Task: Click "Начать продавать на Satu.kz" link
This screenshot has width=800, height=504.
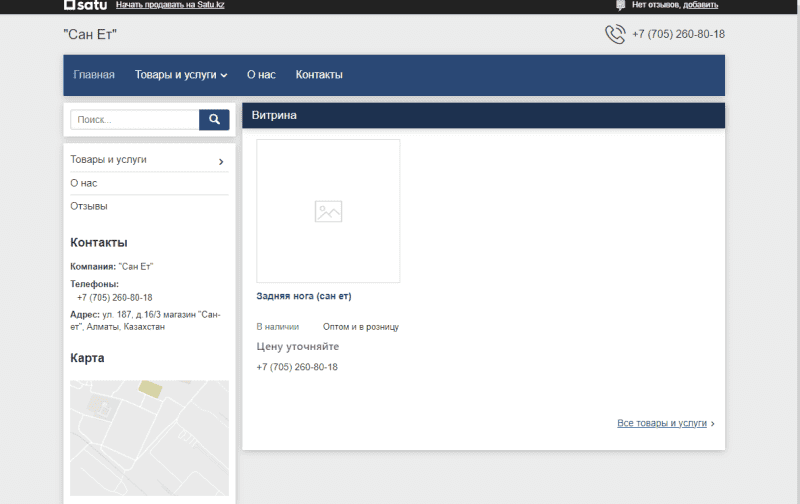Action: (170, 5)
